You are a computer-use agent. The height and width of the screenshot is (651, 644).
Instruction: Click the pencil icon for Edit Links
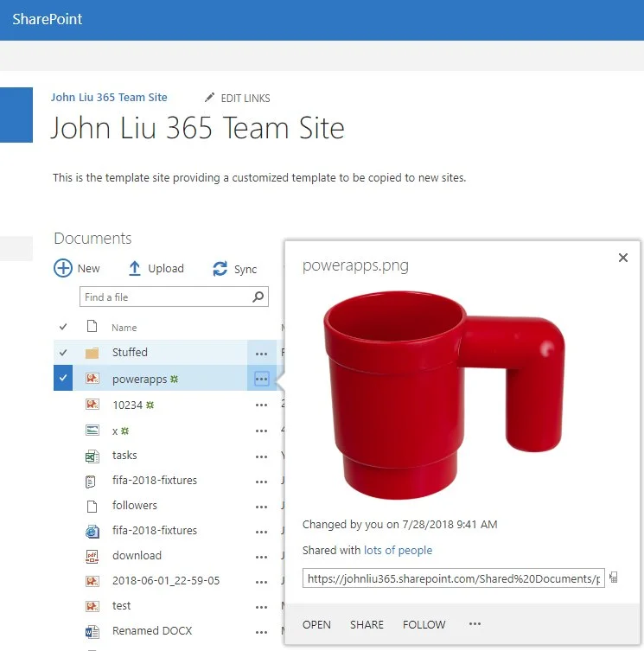point(209,98)
